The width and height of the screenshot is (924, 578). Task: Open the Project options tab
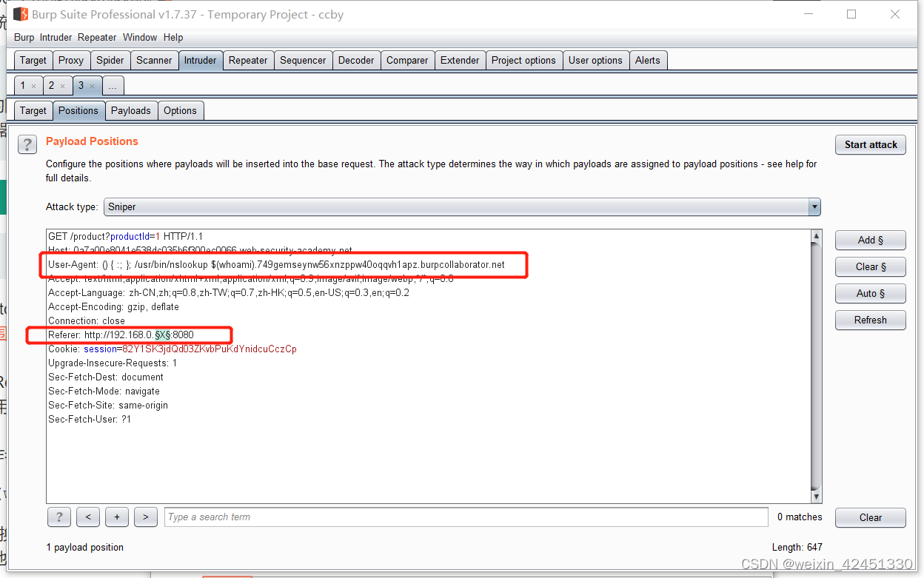coord(523,61)
